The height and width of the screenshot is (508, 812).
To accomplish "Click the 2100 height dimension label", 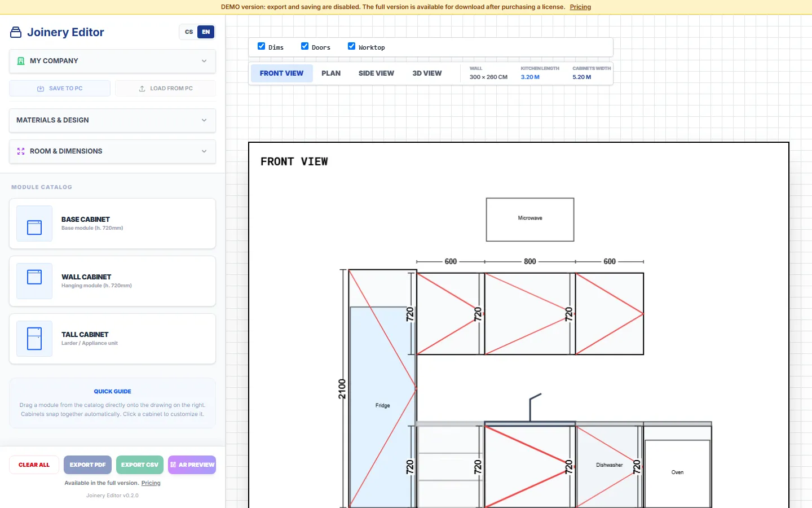I will coord(342,389).
